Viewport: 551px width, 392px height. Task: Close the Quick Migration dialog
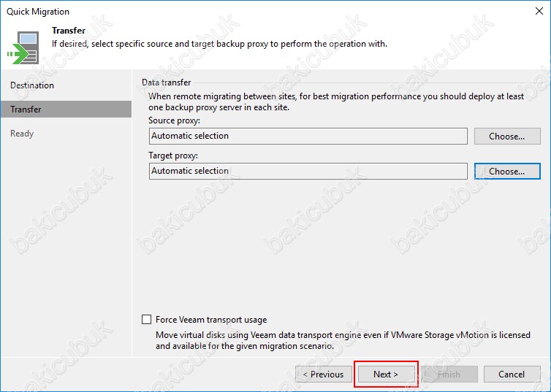[539, 11]
